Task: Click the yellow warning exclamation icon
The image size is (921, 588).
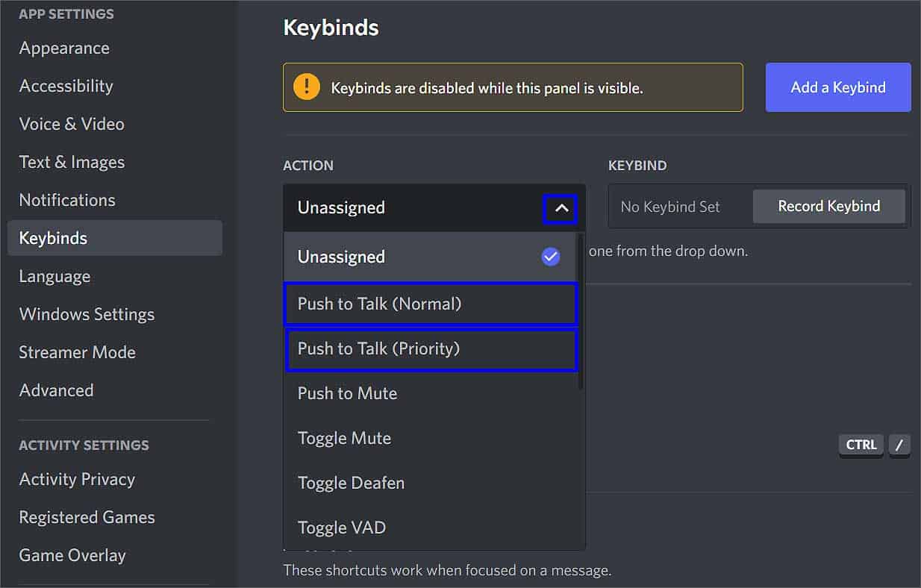Action: pos(307,87)
